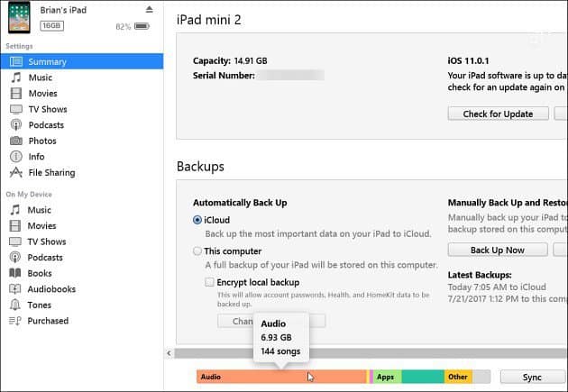Open the Summary settings section
This screenshot has width=568, height=392.
(x=46, y=62)
